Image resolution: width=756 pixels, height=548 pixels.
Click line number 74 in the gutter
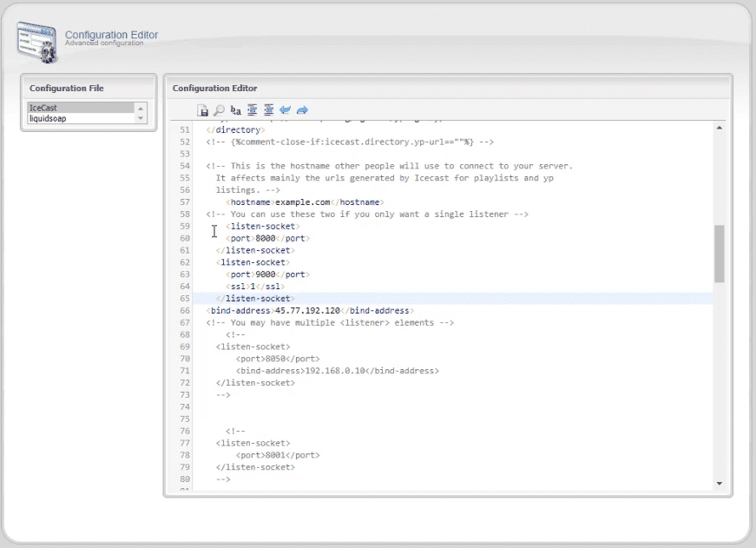(185, 407)
